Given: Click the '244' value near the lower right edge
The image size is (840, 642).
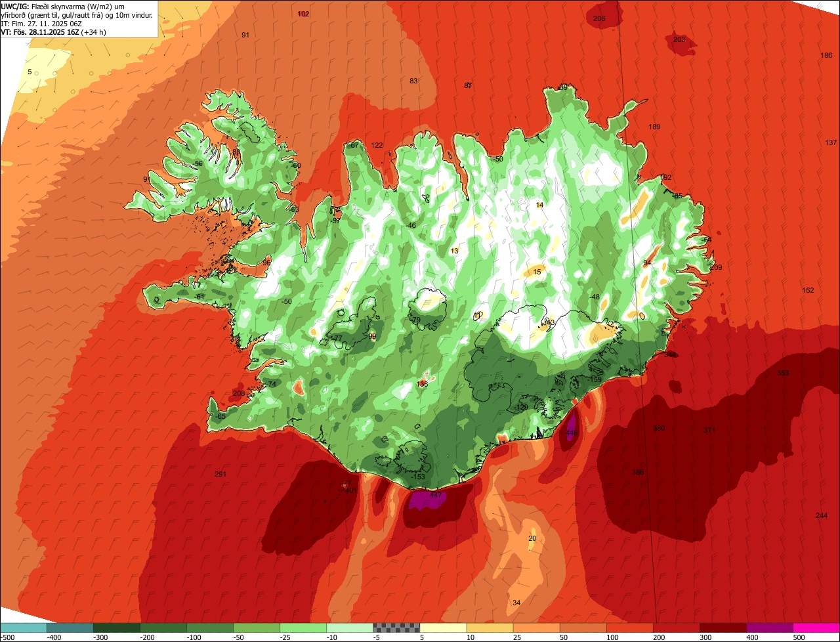Looking at the screenshot, I should click(x=822, y=515).
